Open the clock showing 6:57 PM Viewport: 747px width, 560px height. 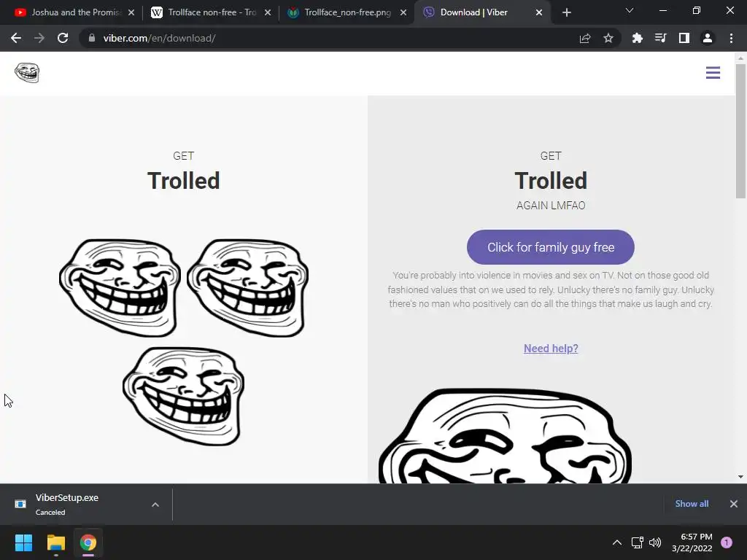tap(692, 542)
